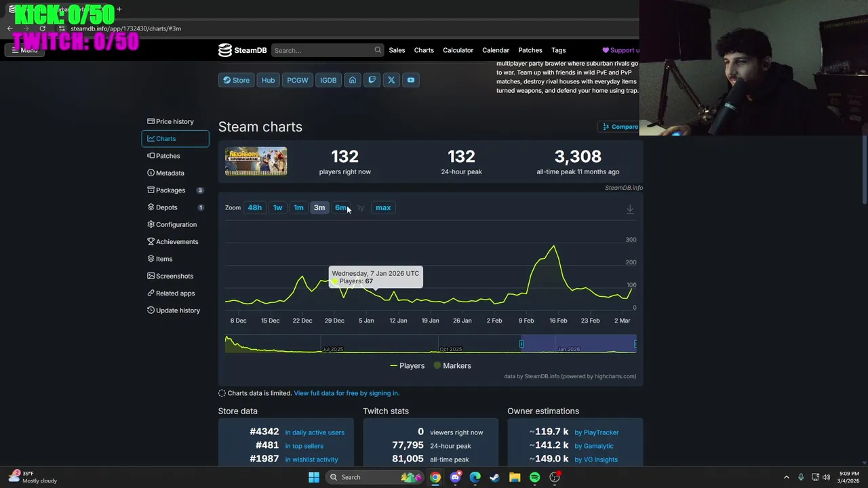Image resolution: width=868 pixels, height=488 pixels.
Task: Set chart zoom to 6m
Action: point(340,207)
